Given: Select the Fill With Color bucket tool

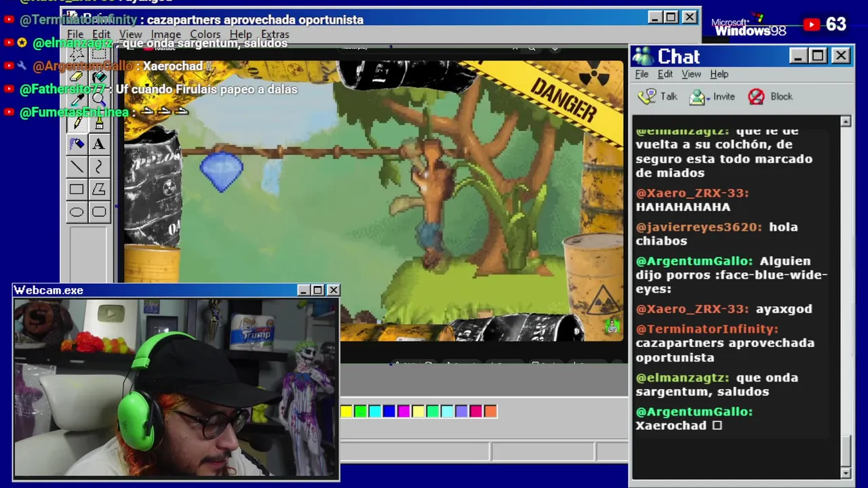Looking at the screenshot, I should tap(99, 77).
